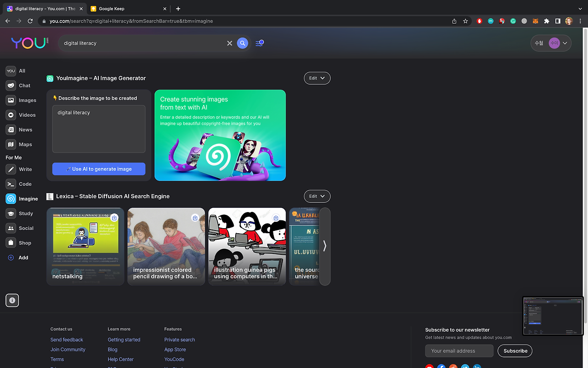Switch to the Maps sidebar tab
This screenshot has height=368, width=588.
(x=19, y=144)
